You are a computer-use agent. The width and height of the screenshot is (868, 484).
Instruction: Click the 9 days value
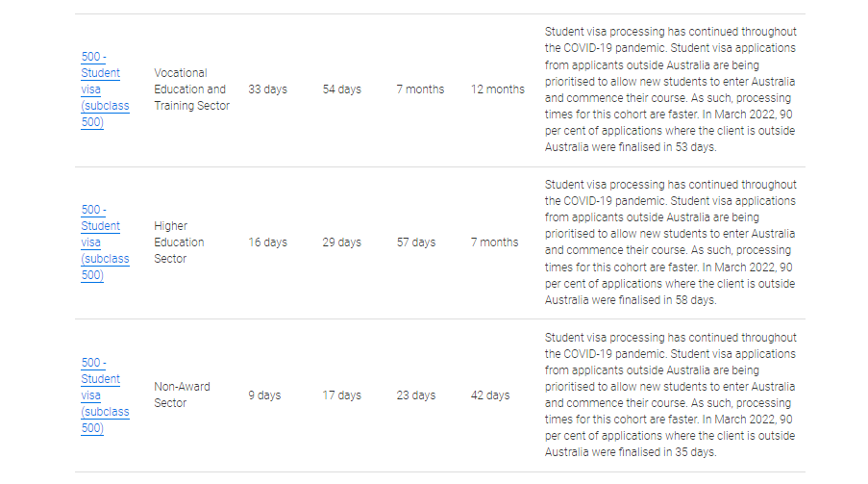coord(264,395)
